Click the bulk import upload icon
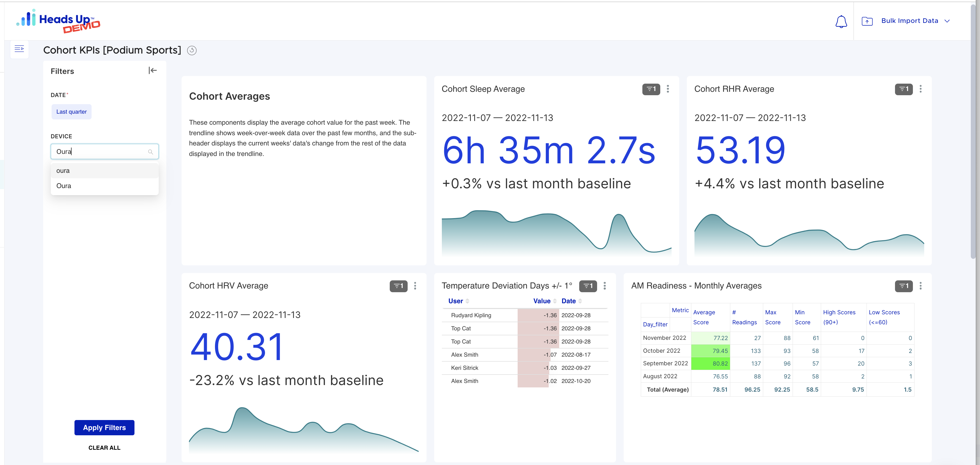 click(x=867, y=21)
